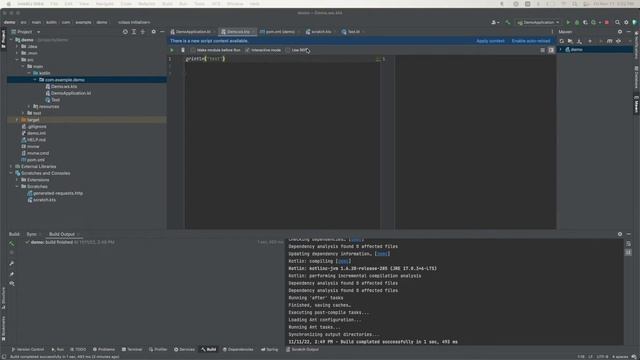Viewport: 640px width, 360px height.
Task: Select Demo.ws.kts file in Project tree
Action: point(64,87)
